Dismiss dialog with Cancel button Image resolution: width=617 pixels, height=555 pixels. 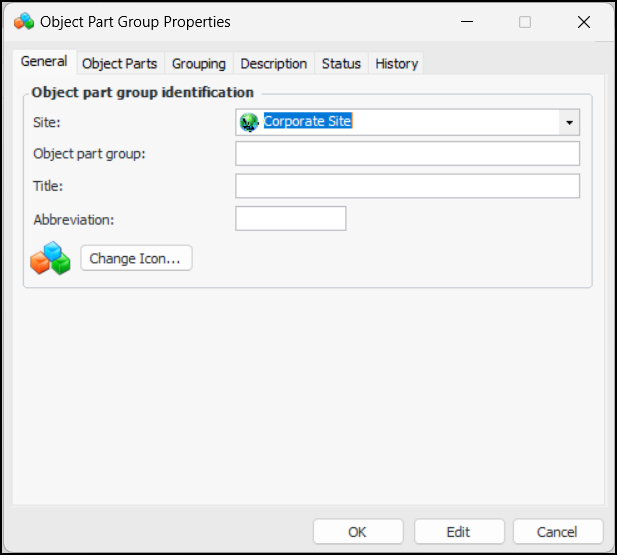coord(558,532)
